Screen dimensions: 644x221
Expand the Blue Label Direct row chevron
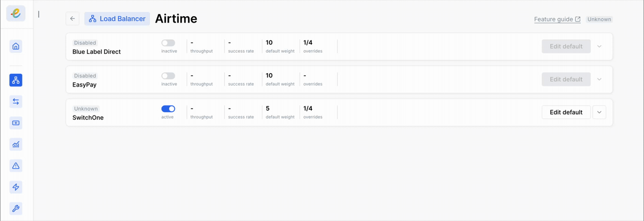pos(599,46)
